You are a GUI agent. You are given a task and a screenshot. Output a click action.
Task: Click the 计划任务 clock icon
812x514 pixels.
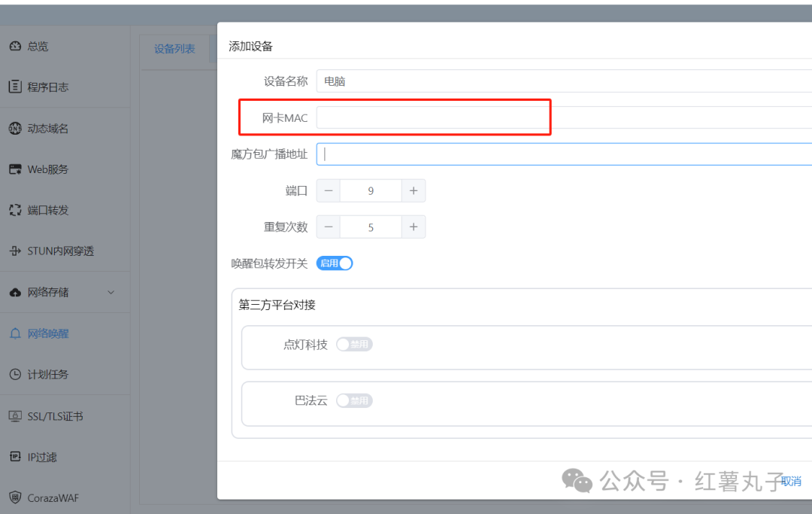[15, 374]
